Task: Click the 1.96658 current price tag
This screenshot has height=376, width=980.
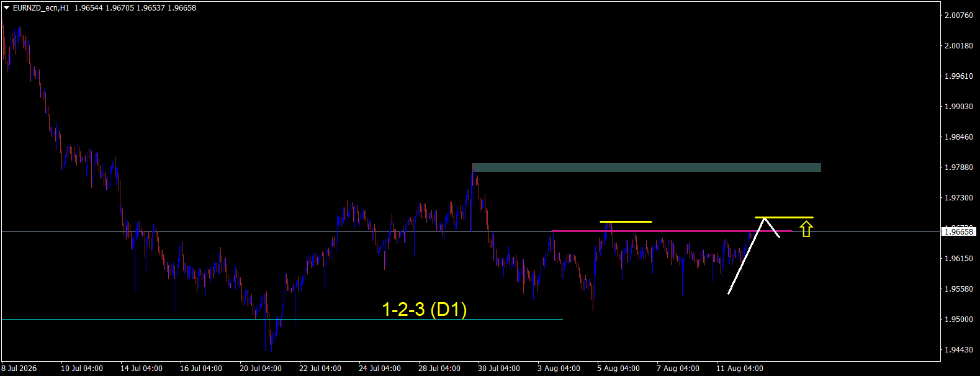Action: (959, 231)
